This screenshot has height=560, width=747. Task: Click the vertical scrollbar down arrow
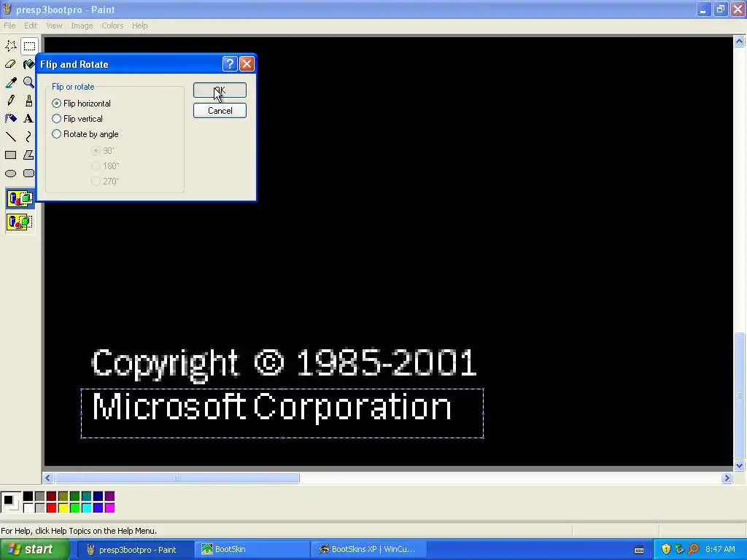pos(740,466)
